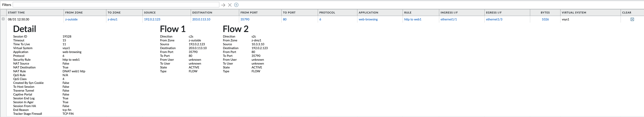The image size is (644, 117).
Task: Add a new filter with plus icon
Action: pos(236,5)
